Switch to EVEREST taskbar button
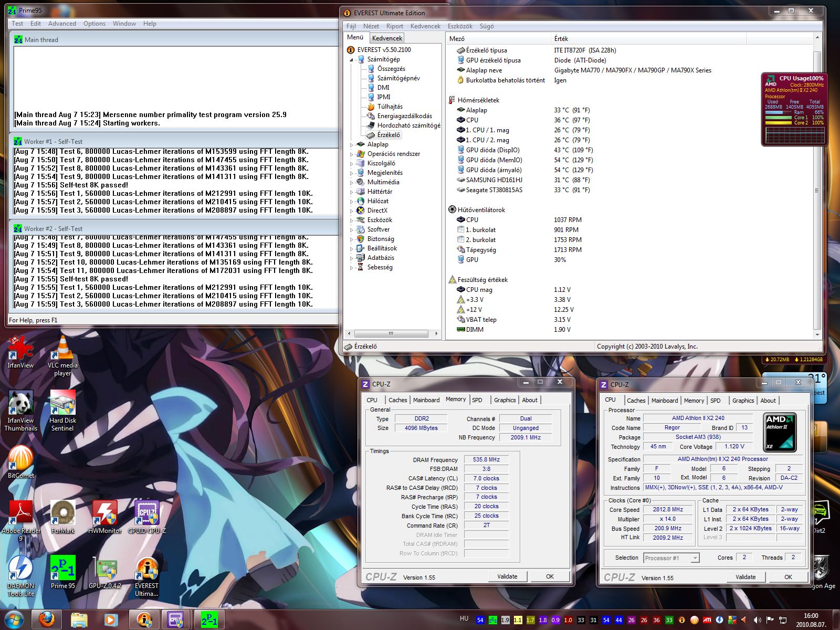840x630 pixels. (x=144, y=620)
